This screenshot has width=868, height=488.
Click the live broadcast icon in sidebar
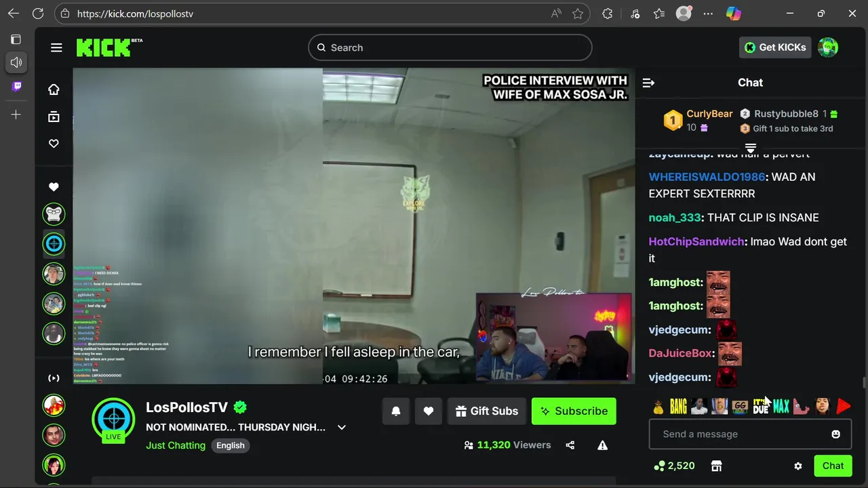coord(54,378)
